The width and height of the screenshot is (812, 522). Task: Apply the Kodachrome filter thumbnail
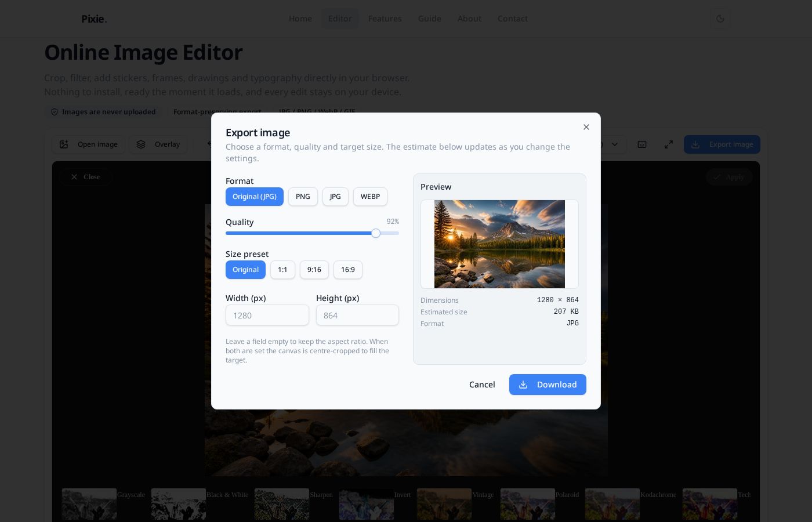click(612, 504)
